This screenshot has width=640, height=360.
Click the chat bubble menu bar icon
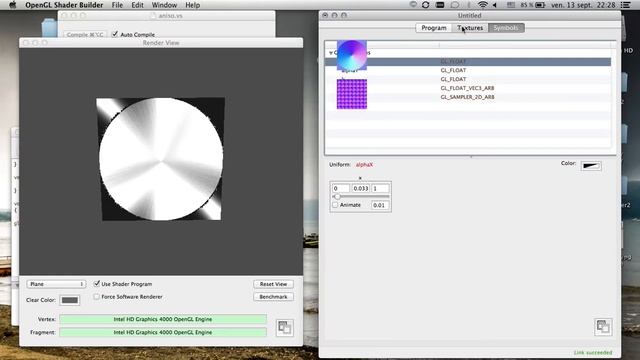click(x=454, y=5)
